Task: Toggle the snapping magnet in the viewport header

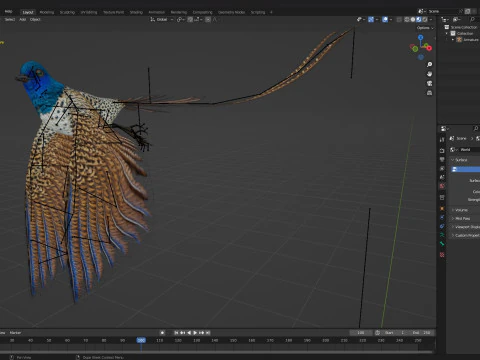Action: (x=190, y=20)
